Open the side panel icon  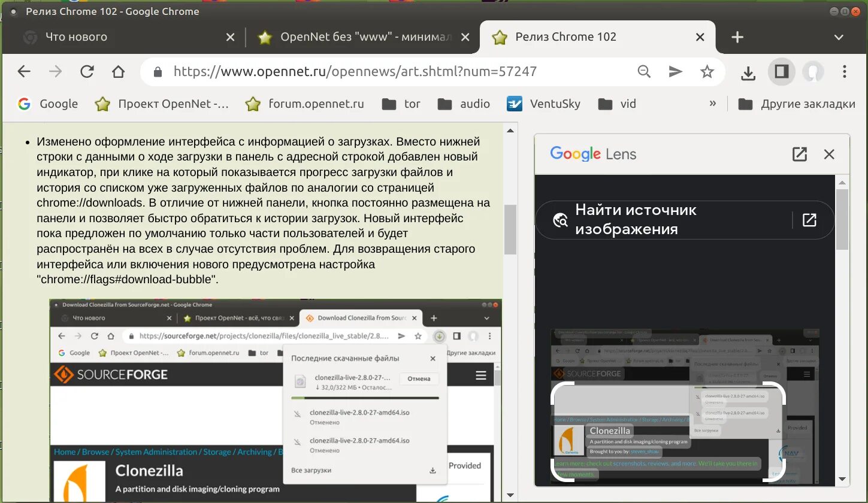coord(781,71)
